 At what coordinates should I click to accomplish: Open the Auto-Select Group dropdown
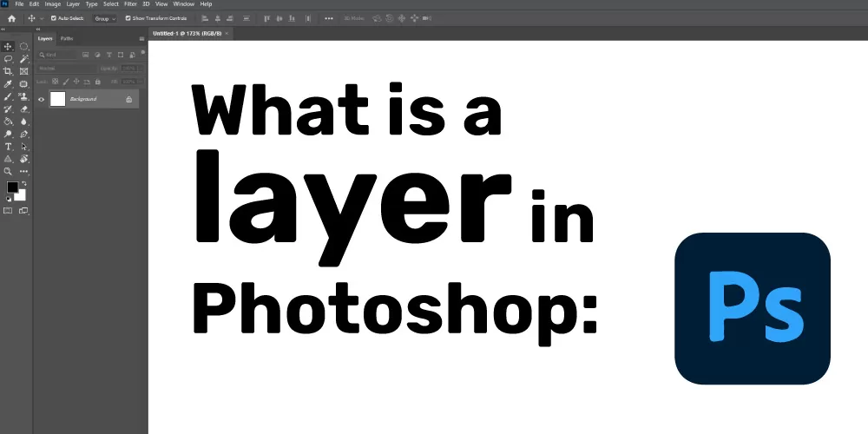tap(105, 18)
